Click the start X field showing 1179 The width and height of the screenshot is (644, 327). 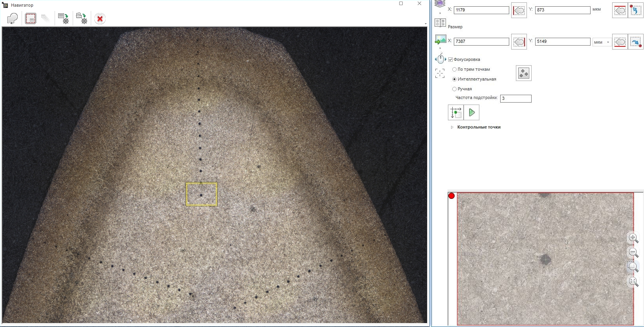point(481,10)
